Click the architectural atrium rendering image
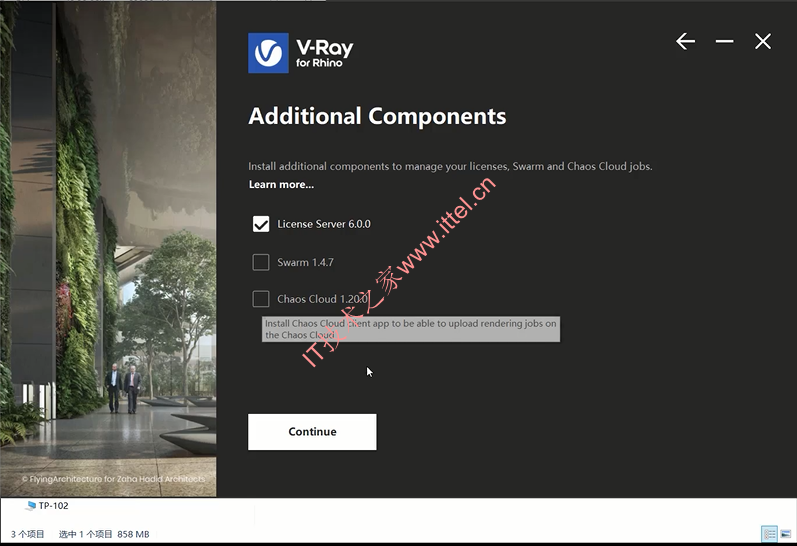Image resolution: width=797 pixels, height=546 pixels. point(108,249)
